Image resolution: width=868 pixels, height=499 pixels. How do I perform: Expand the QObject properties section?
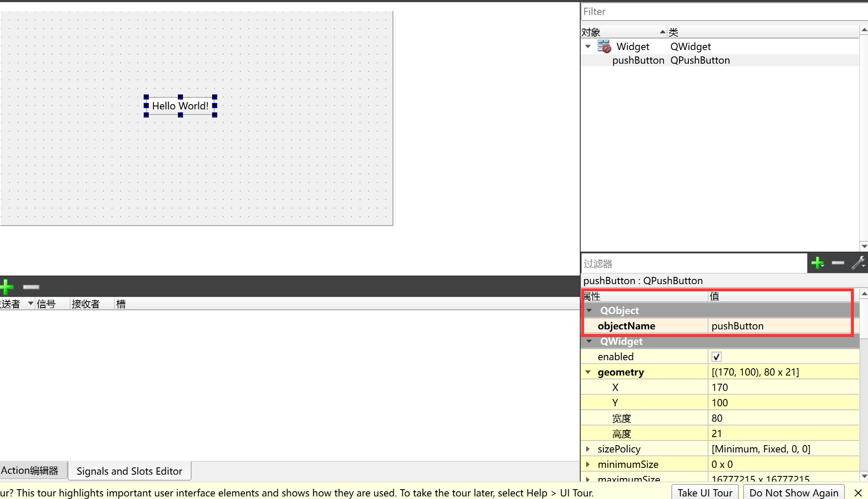(589, 310)
